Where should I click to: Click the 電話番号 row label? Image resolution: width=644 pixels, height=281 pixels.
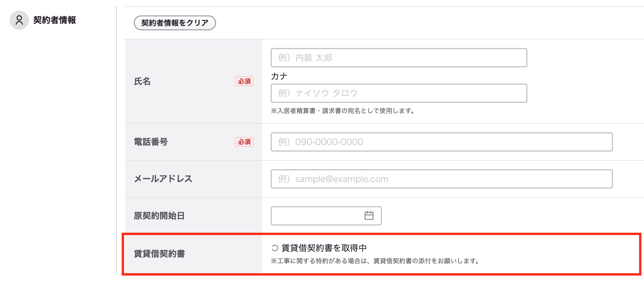click(151, 142)
